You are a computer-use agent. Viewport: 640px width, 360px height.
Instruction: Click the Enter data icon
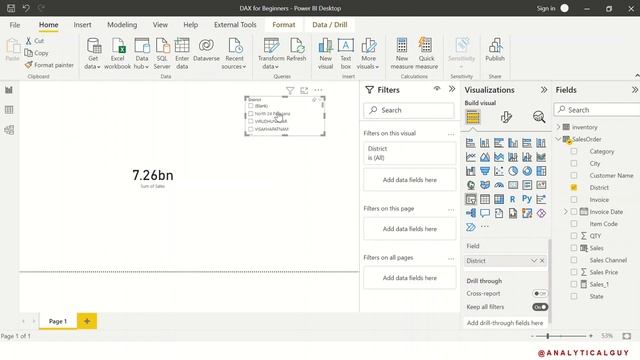tap(182, 45)
